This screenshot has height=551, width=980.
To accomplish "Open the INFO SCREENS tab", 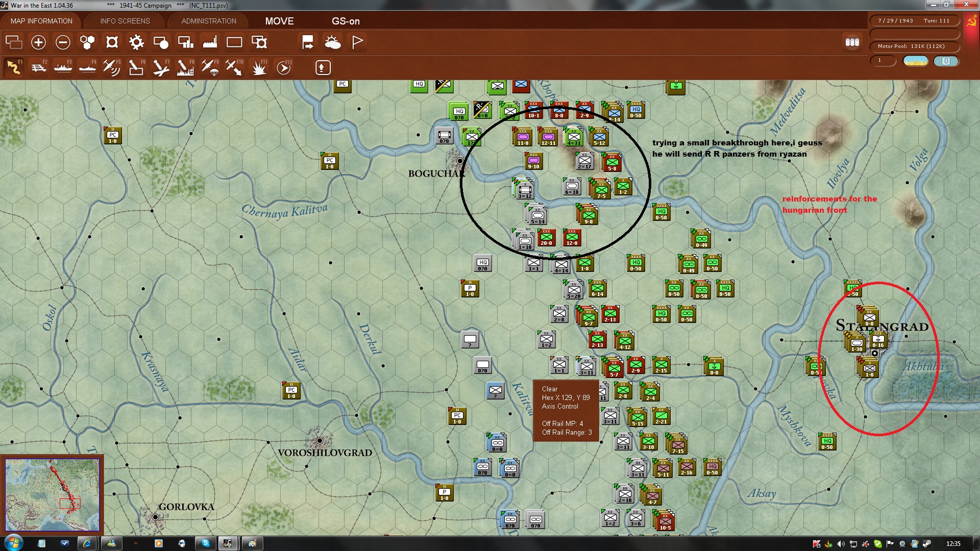I will [x=125, y=21].
